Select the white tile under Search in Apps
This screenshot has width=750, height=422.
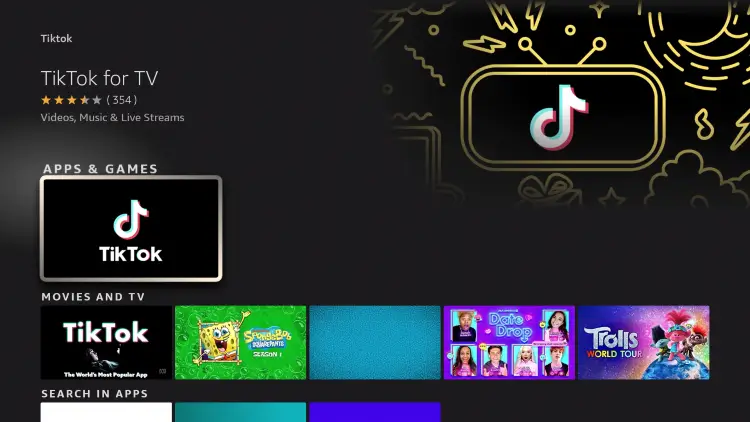[x=106, y=412]
